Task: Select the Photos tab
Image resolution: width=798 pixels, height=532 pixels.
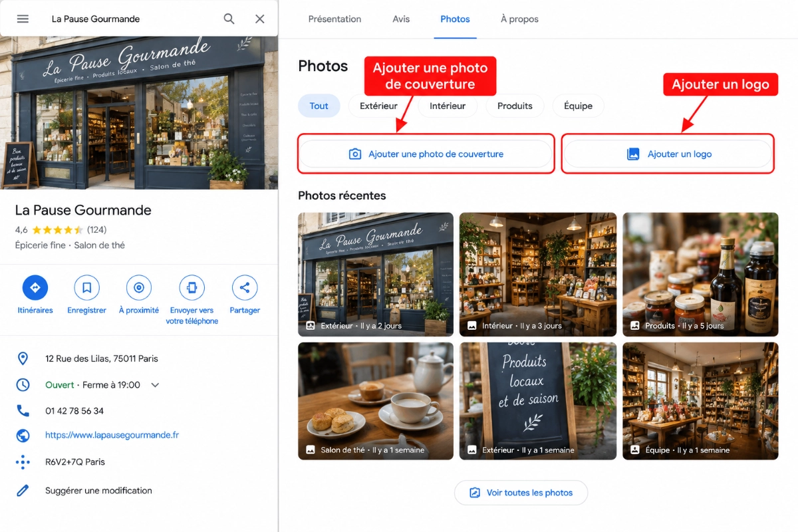Action: tap(455, 19)
